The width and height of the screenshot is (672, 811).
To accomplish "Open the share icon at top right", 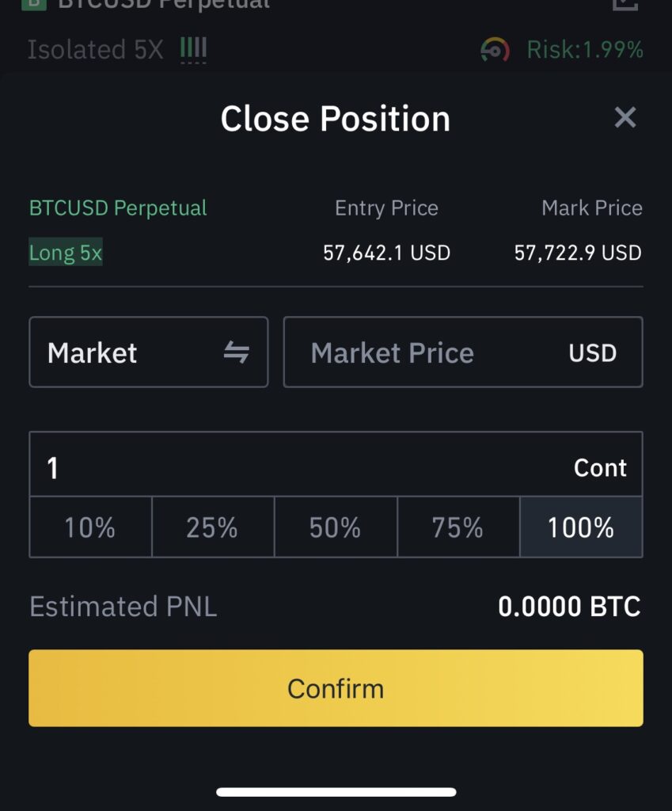I will 625,4.
